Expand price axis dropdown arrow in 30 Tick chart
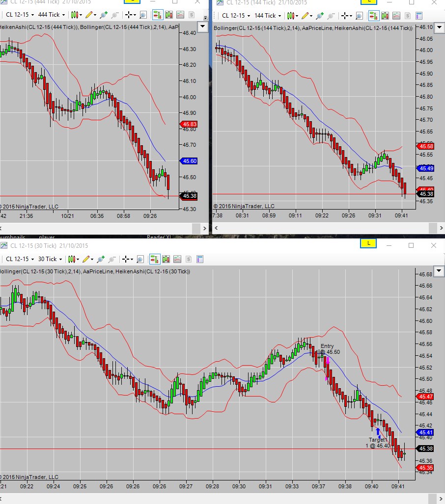 pos(439,271)
